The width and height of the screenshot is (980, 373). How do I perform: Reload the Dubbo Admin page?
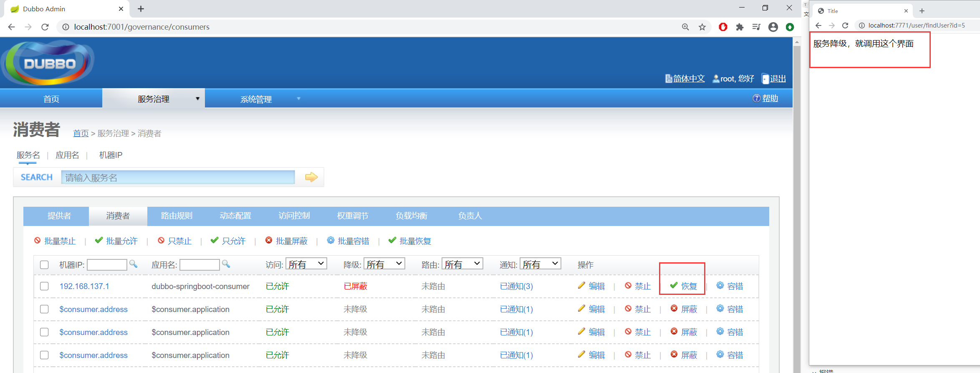pyautogui.click(x=45, y=27)
